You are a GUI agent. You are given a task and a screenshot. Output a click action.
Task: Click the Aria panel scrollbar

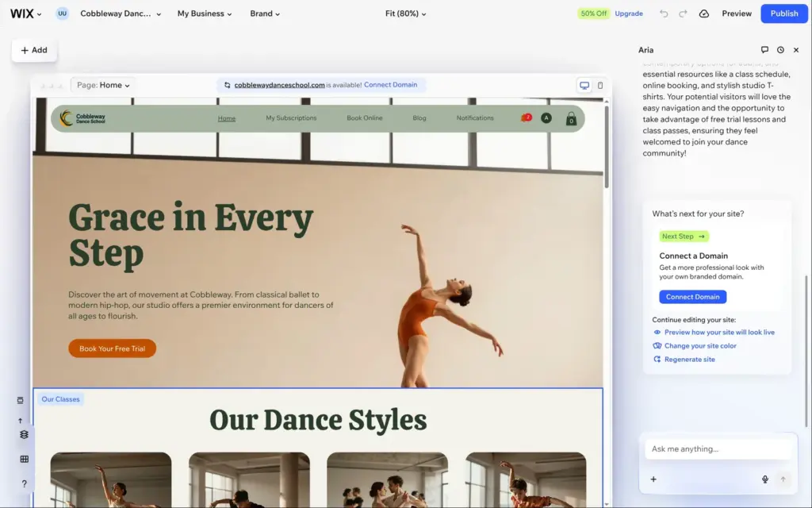click(806, 352)
